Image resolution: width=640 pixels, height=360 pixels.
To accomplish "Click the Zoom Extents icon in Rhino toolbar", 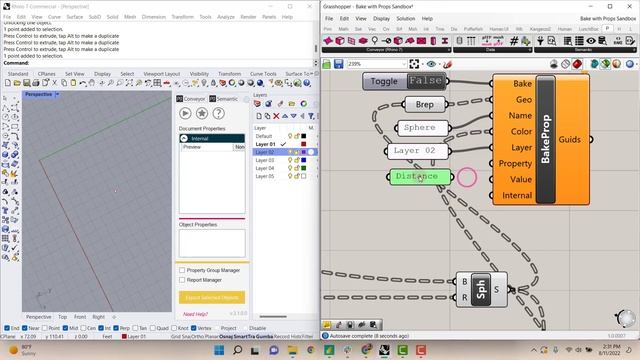I will [129, 83].
